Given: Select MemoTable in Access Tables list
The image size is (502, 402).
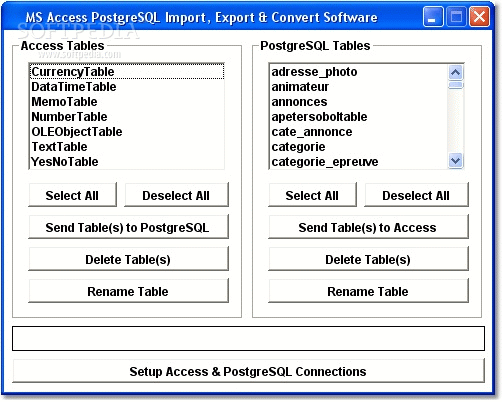Looking at the screenshot, I should [127, 102].
